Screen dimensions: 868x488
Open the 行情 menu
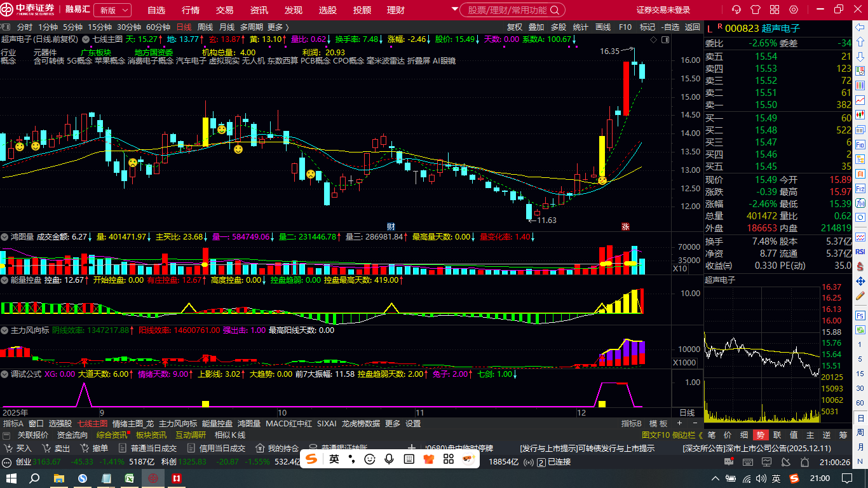pyautogui.click(x=191, y=10)
